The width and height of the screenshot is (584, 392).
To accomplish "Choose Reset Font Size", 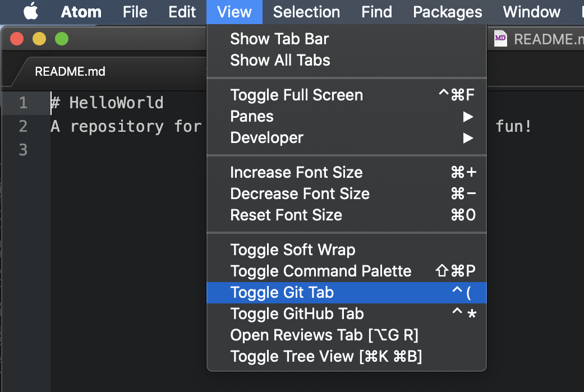I will point(286,215).
